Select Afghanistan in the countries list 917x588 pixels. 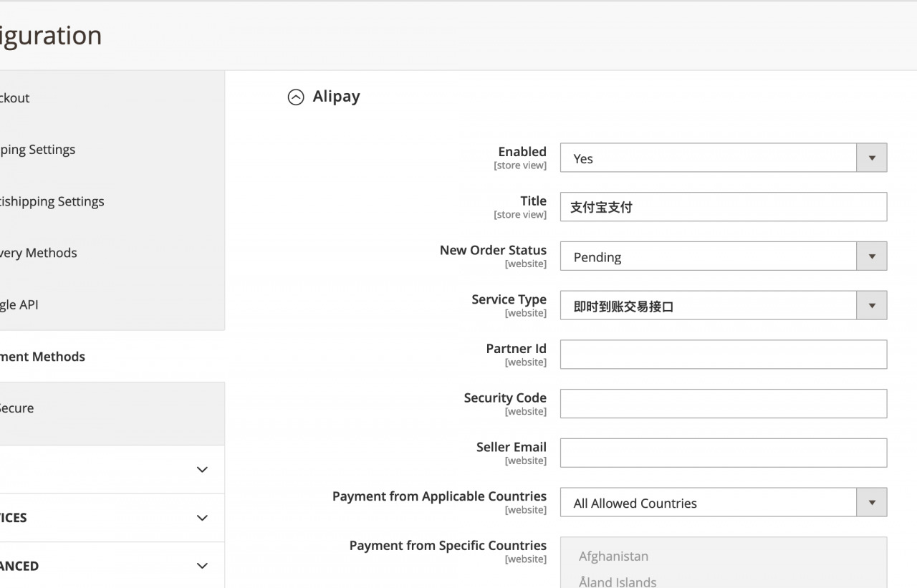click(613, 556)
